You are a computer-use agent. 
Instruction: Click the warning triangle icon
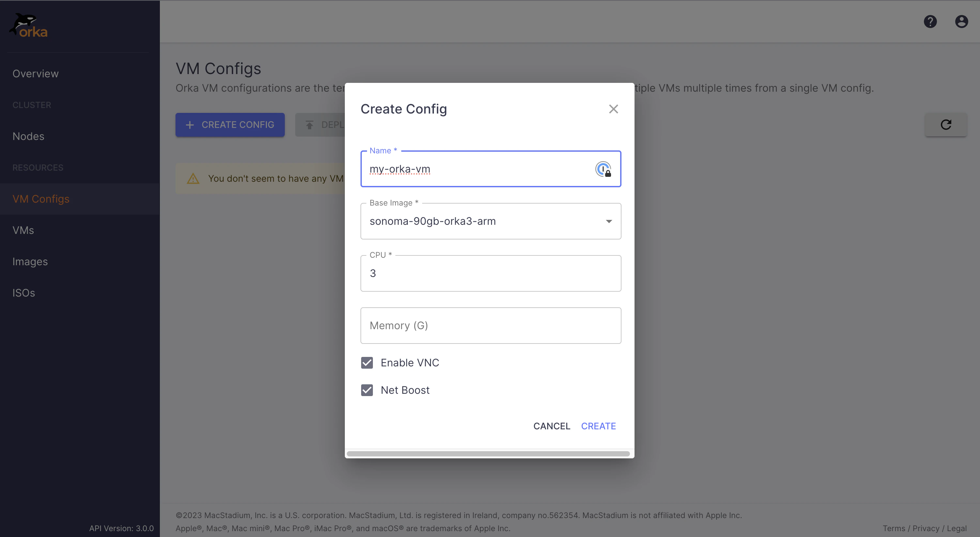pos(193,178)
